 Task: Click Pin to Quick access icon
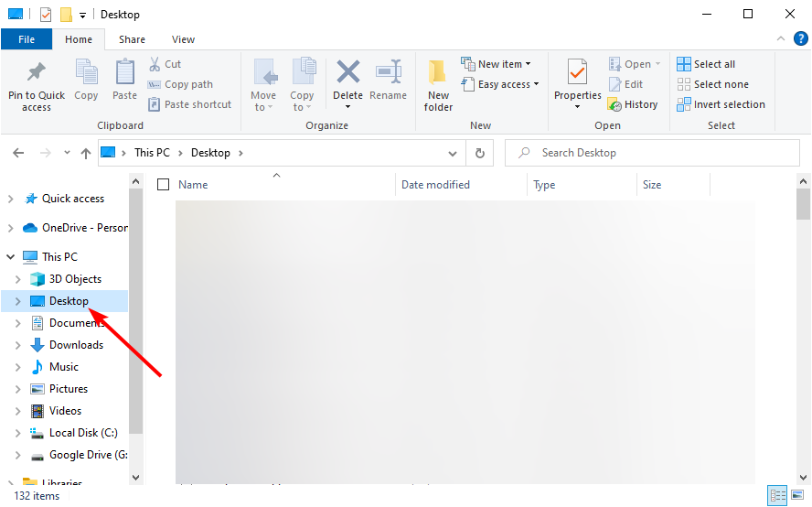click(x=37, y=72)
